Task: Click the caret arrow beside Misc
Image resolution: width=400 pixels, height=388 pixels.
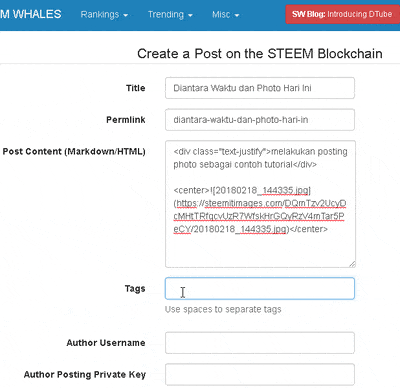Action: click(237, 15)
